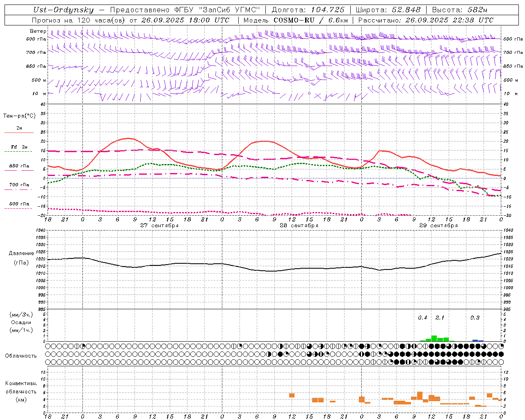Screen dimensions: 525x420
Task: Click the 0.3 precipitation amount value
Action: [x=475, y=318]
